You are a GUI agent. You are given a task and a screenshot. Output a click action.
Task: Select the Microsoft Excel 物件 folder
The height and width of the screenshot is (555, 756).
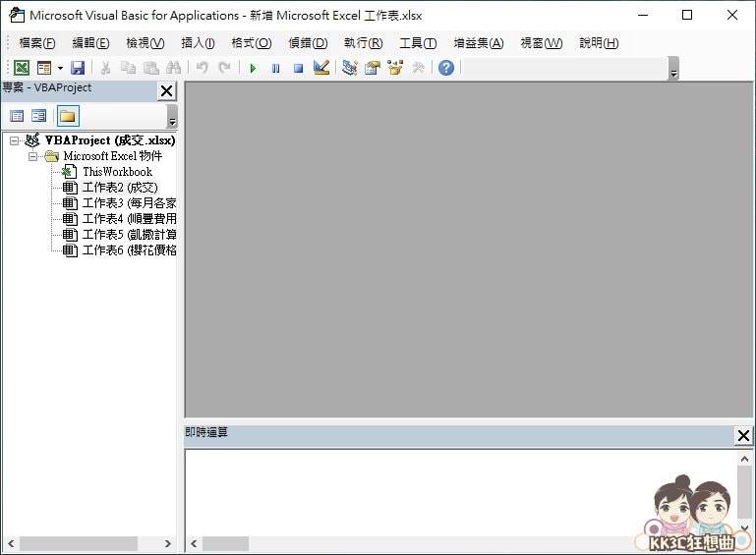point(113,156)
